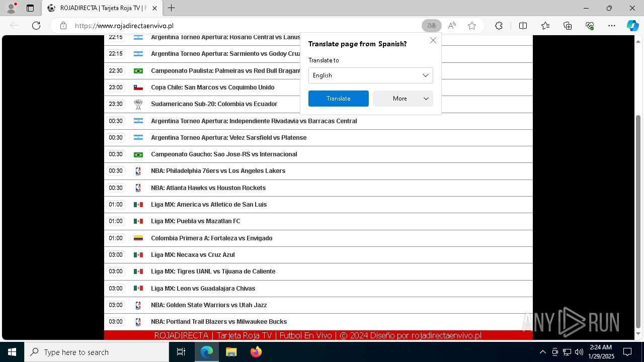Click the scrollbar down arrow
644x362 pixels.
pos(638,334)
